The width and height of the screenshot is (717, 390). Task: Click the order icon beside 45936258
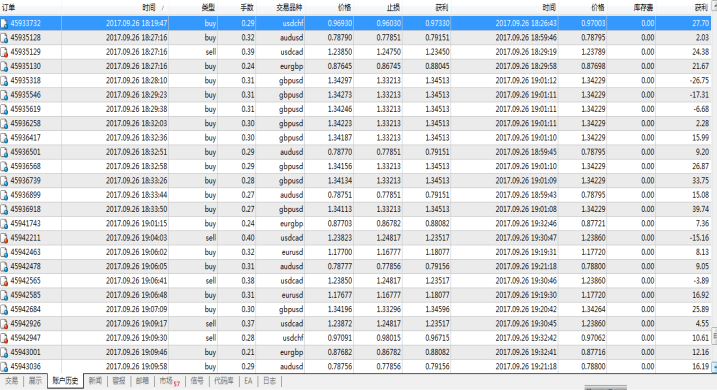pos(4,123)
